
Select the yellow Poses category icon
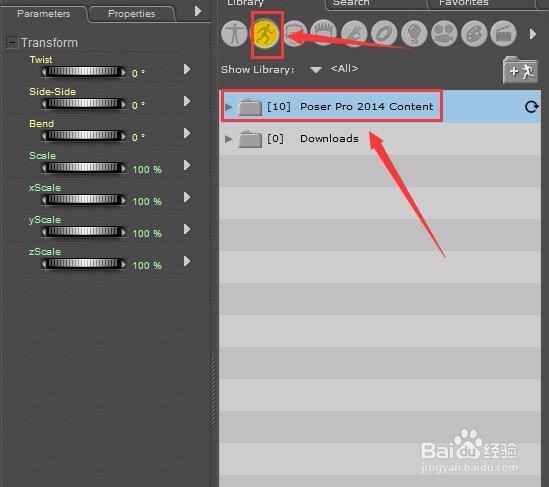pyautogui.click(x=265, y=34)
